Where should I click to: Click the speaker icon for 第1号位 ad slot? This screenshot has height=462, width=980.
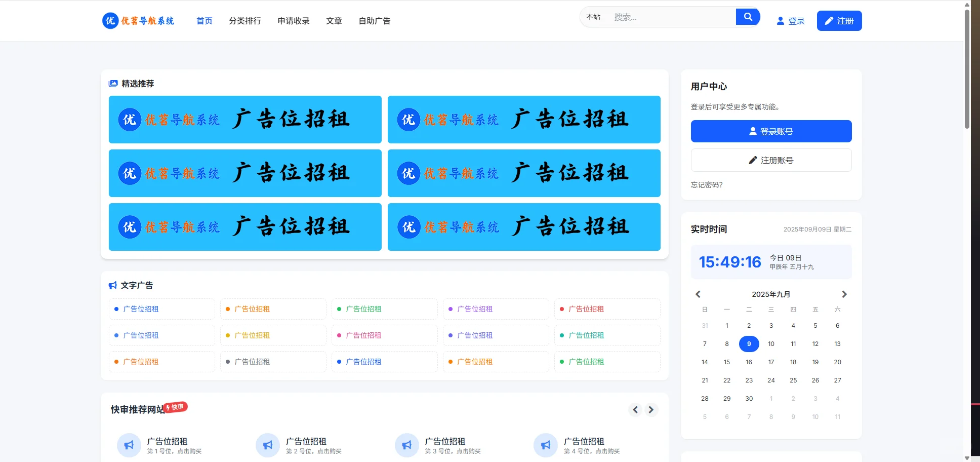click(x=129, y=445)
